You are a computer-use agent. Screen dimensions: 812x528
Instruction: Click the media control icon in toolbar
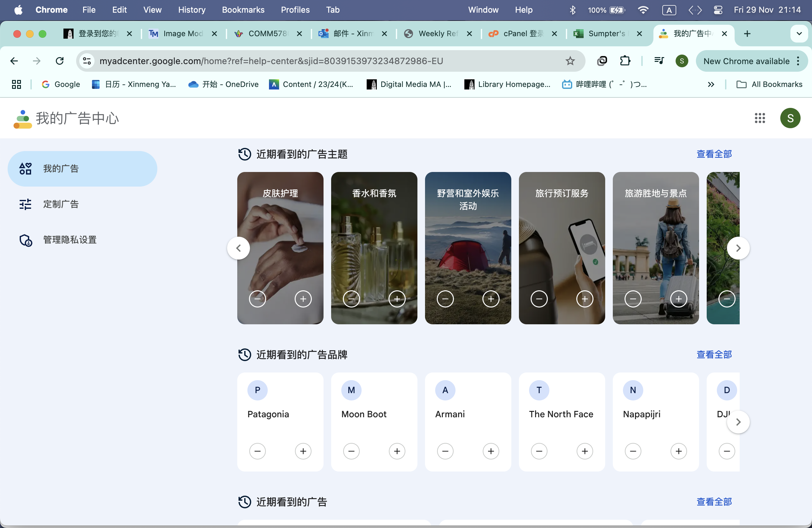pyautogui.click(x=659, y=61)
